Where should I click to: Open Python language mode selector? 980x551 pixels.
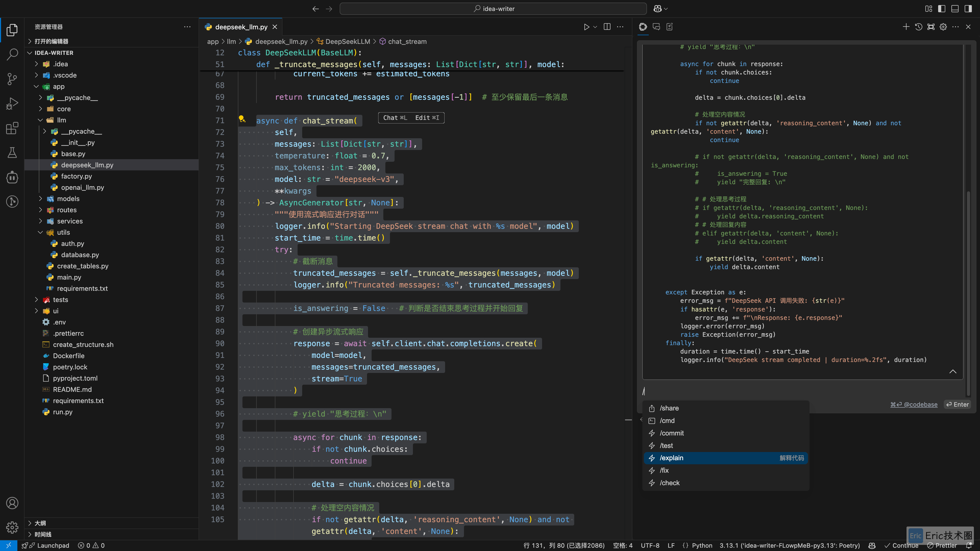[x=702, y=546]
